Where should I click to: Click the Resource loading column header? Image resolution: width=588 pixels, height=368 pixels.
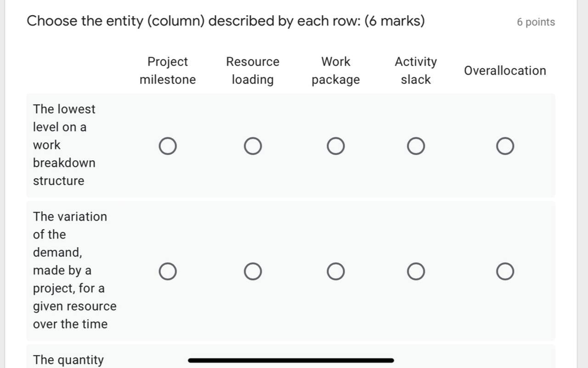[x=252, y=70]
